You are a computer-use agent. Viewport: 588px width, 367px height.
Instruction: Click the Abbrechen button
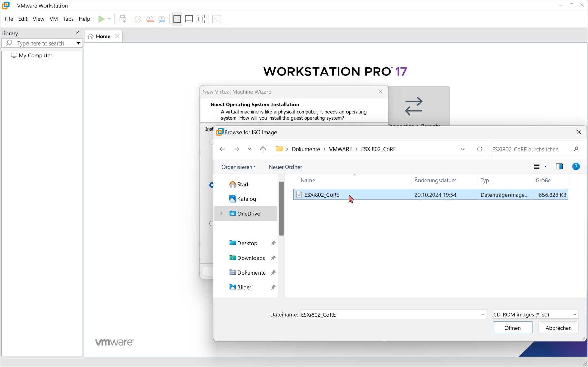558,328
